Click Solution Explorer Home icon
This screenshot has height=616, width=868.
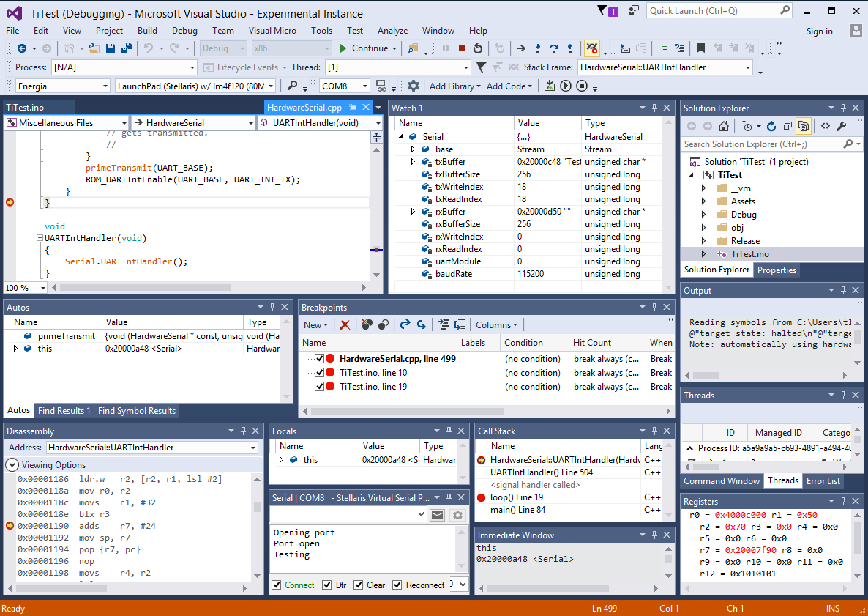[724, 126]
